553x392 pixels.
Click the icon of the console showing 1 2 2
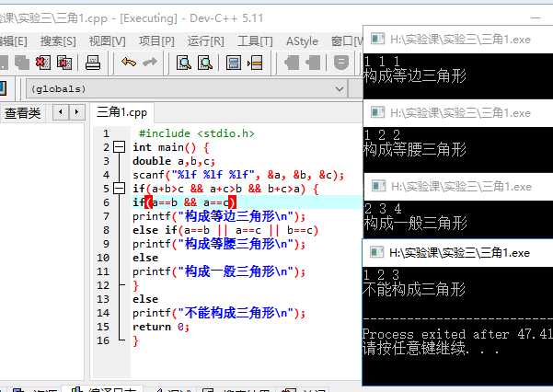click(x=378, y=112)
